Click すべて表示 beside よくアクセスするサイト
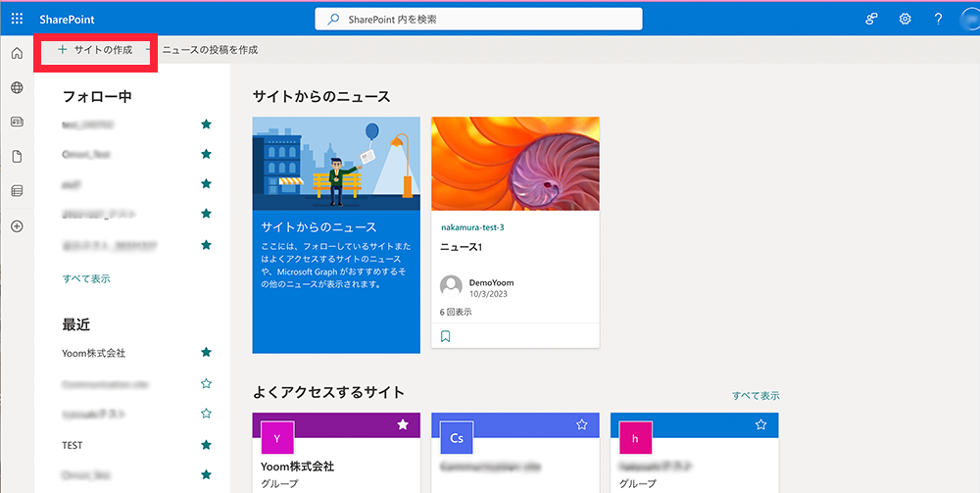This screenshot has height=493, width=980. coord(756,396)
